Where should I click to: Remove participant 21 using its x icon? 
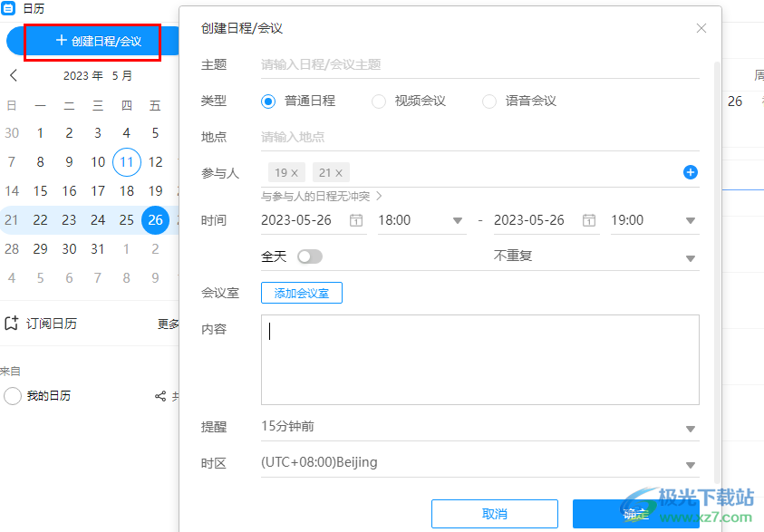[339, 173]
